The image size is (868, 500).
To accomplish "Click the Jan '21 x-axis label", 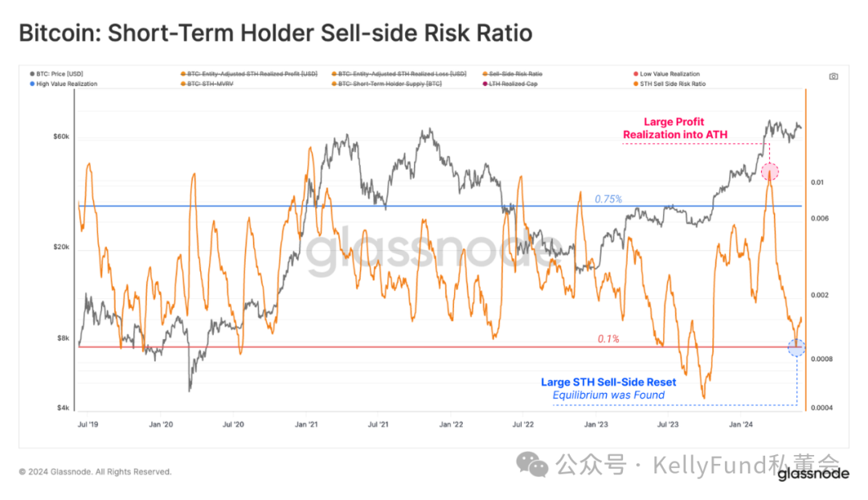I will (306, 424).
